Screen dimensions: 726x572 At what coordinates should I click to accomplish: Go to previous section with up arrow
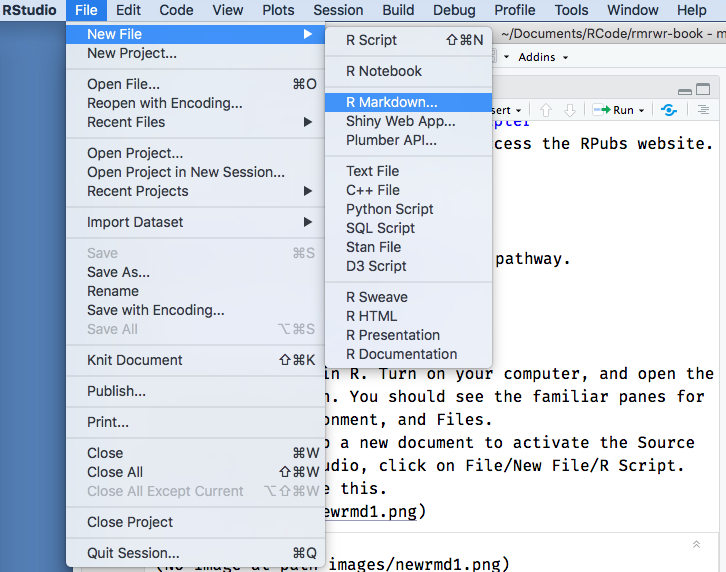[546, 110]
